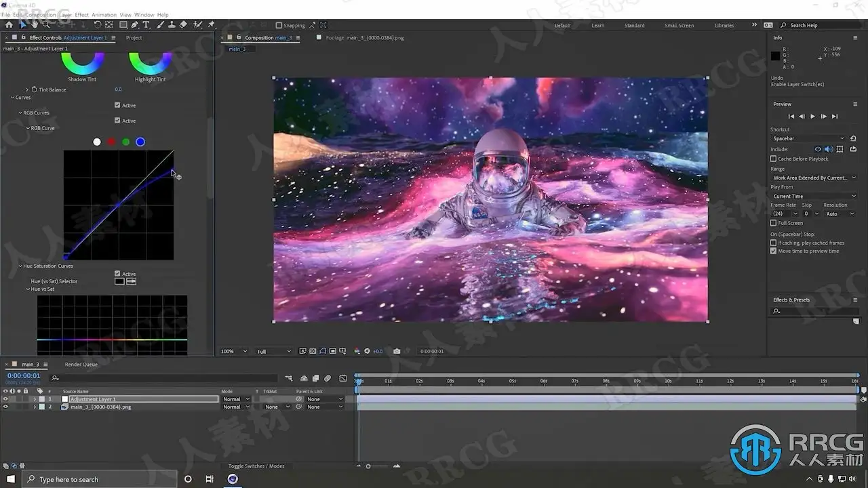Viewport: 868px width, 488px height.
Task: Select the Selection arrow tool
Action: pos(22,25)
